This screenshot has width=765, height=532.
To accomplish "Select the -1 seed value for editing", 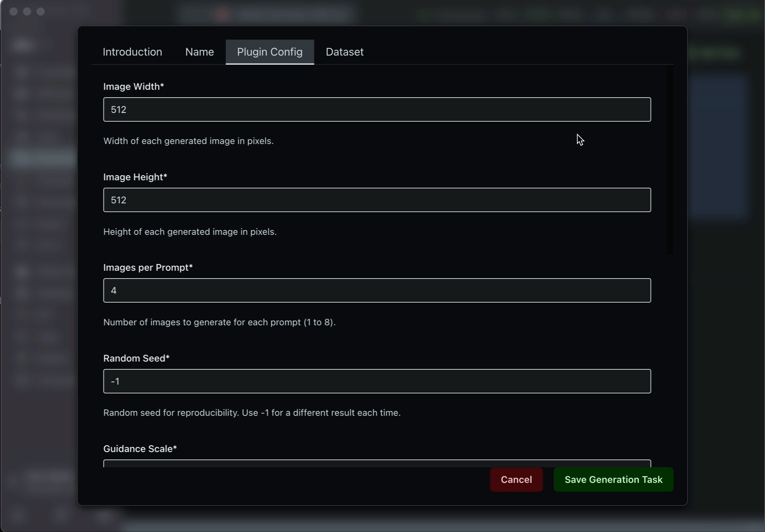I will click(116, 381).
